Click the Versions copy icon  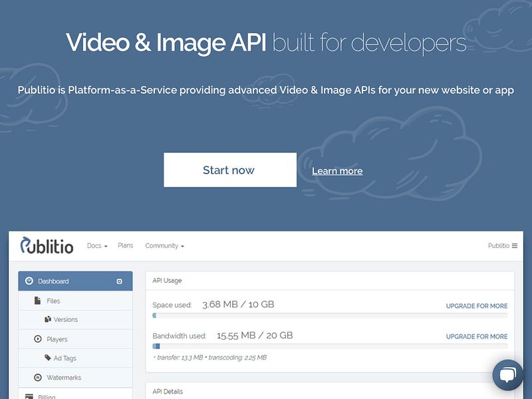[48, 319]
